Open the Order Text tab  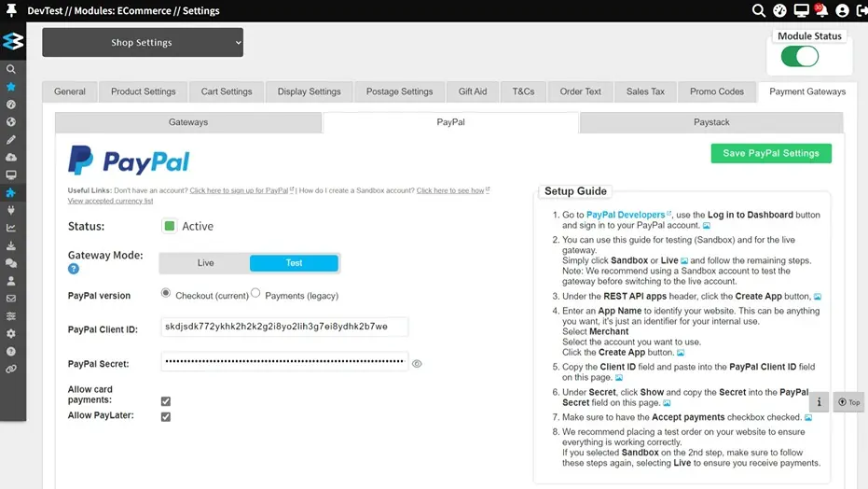(x=580, y=92)
